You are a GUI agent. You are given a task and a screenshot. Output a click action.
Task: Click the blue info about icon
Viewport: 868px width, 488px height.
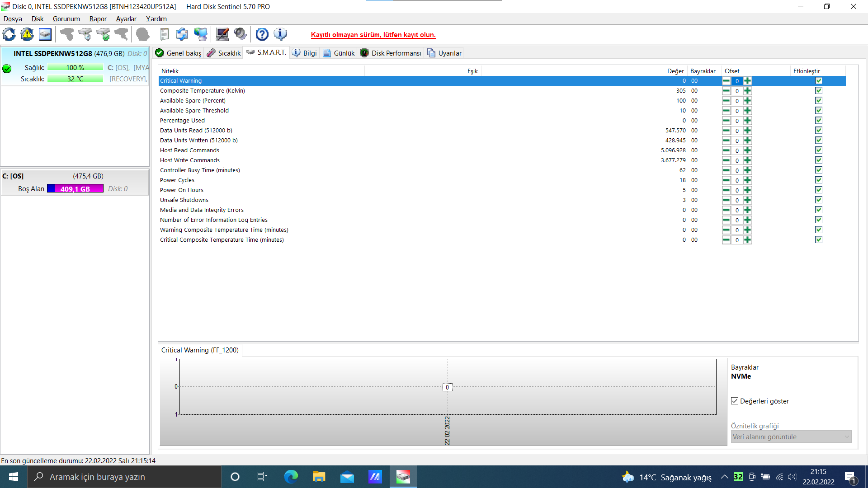[280, 34]
